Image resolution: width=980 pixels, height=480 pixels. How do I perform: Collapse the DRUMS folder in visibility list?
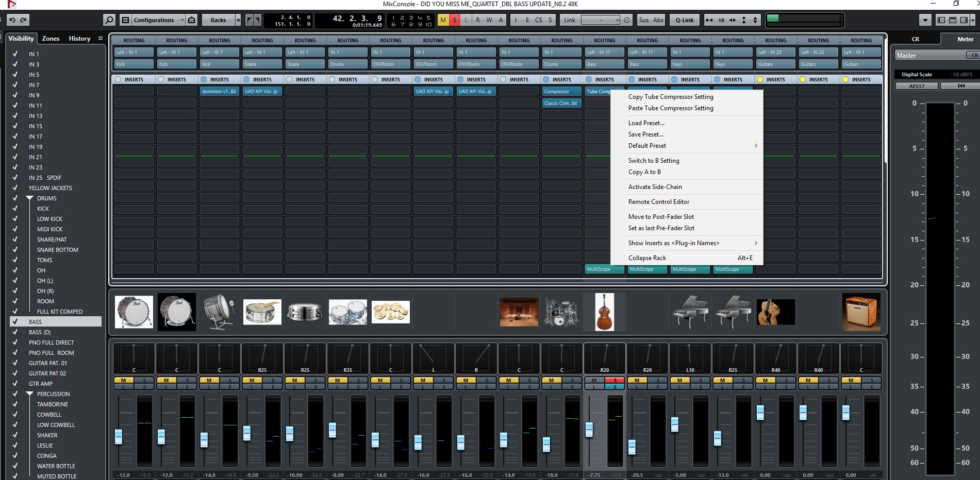tap(29, 198)
